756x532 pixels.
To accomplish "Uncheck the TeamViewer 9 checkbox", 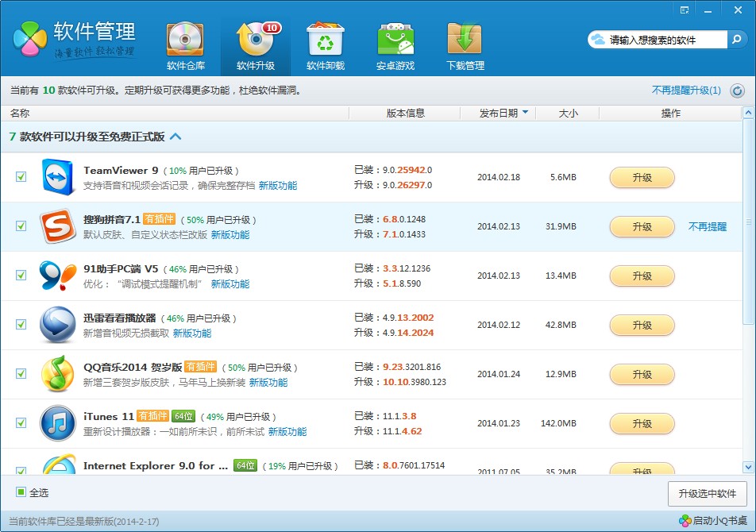I will pyautogui.click(x=21, y=177).
